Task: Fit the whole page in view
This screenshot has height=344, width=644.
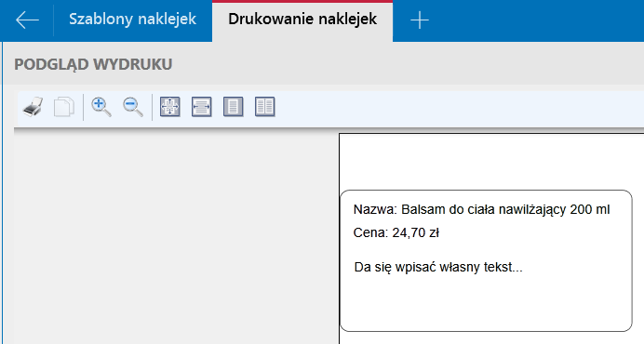Action: point(170,107)
